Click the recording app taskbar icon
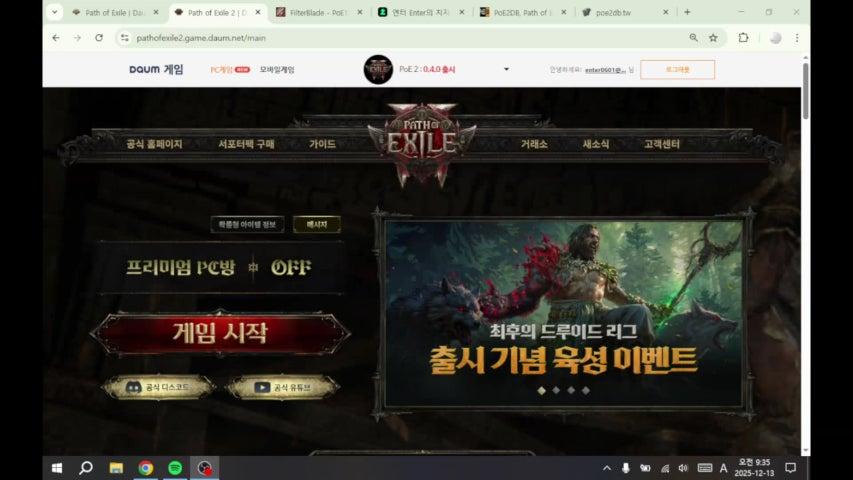 205,468
